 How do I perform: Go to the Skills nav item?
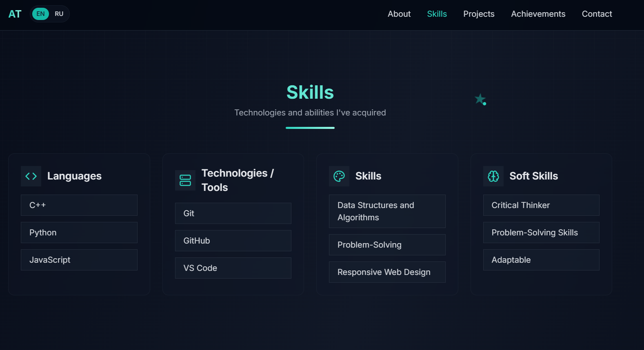pos(437,14)
